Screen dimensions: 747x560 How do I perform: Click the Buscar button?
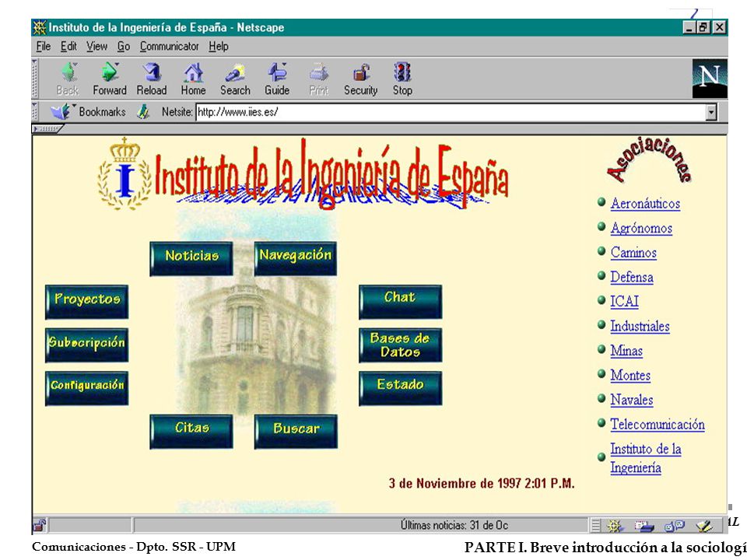(296, 432)
